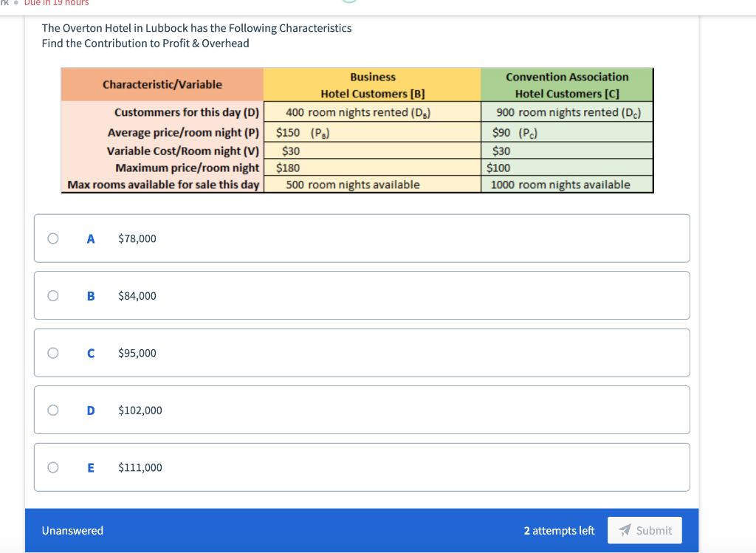756x553 pixels.
Task: Click the '500 room nights available' cell
Action: [373, 184]
